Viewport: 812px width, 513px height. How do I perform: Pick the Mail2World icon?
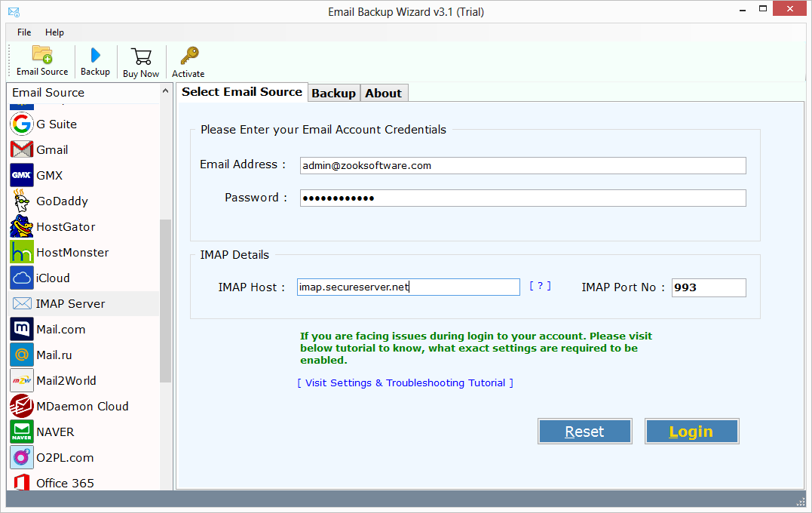(22, 380)
